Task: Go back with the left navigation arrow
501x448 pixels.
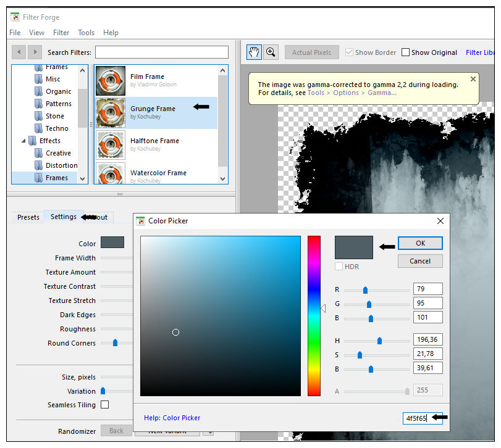Action: pos(19,52)
